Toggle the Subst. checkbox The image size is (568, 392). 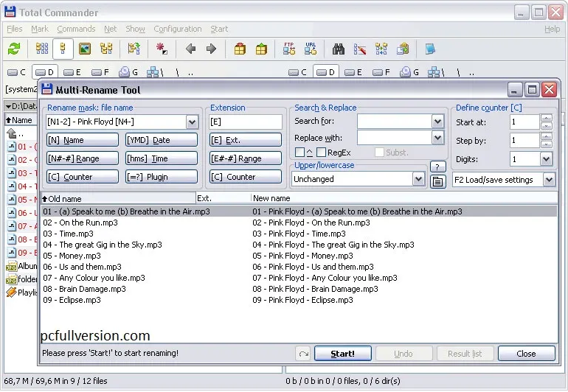(x=379, y=153)
